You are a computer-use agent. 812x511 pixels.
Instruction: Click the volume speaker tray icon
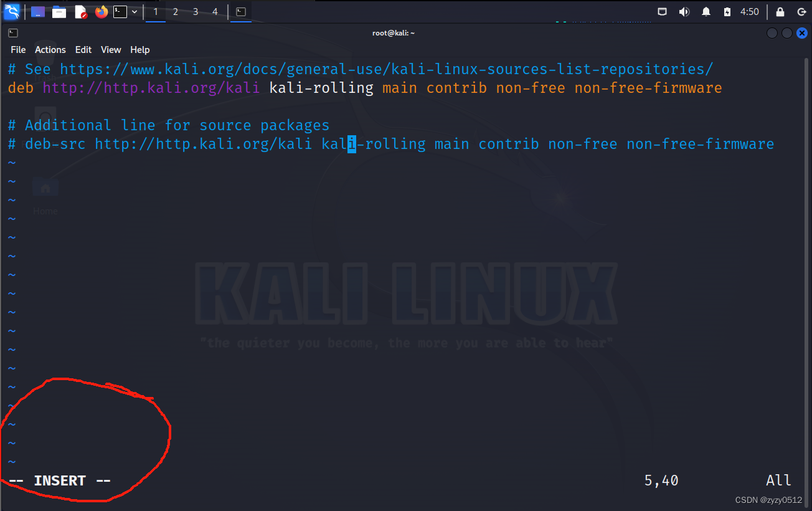pyautogui.click(x=684, y=12)
